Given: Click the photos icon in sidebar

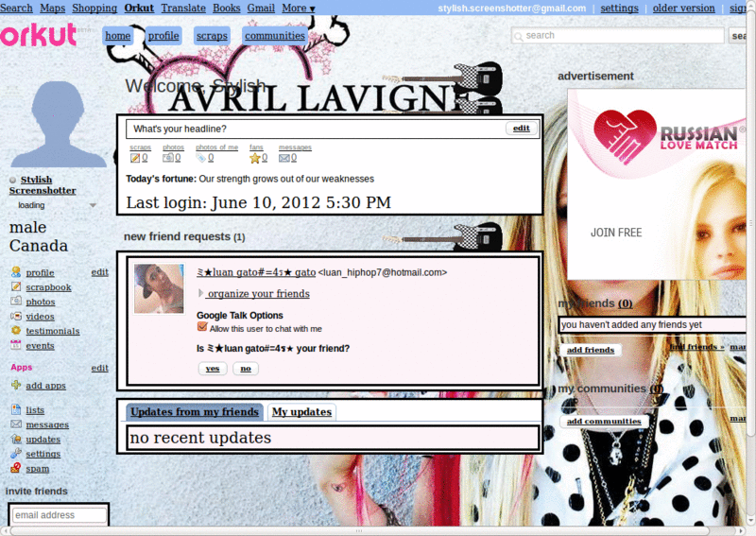Looking at the screenshot, I should [x=16, y=301].
